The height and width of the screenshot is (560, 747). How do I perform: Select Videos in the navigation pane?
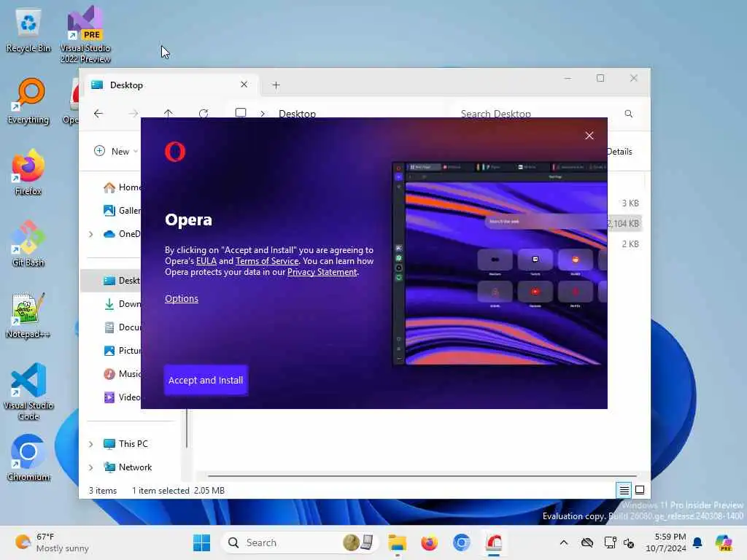pos(122,397)
